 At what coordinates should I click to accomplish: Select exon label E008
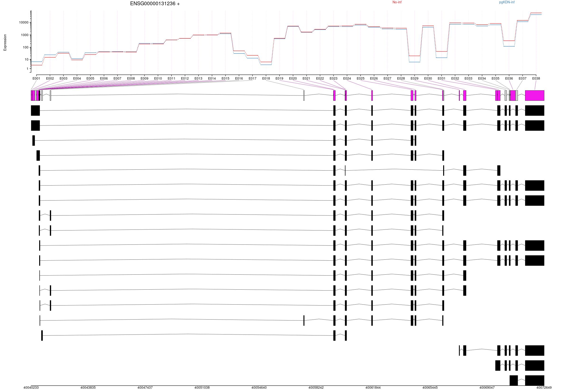coord(131,79)
